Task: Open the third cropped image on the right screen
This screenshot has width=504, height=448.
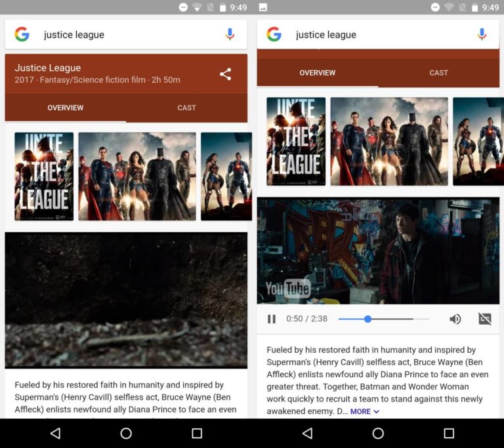Action: pos(478,142)
